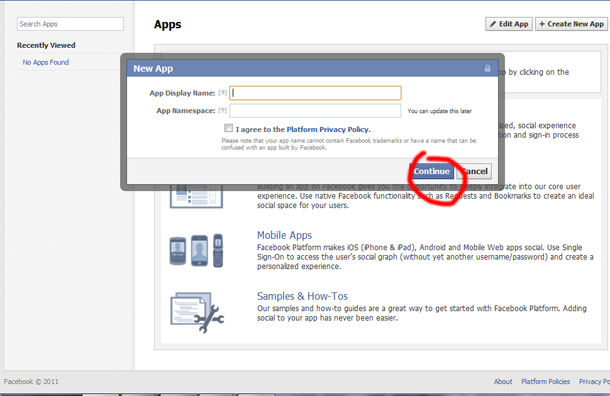This screenshot has width=610, height=396.
Task: Click the 'You can update this later' note
Action: click(x=439, y=111)
